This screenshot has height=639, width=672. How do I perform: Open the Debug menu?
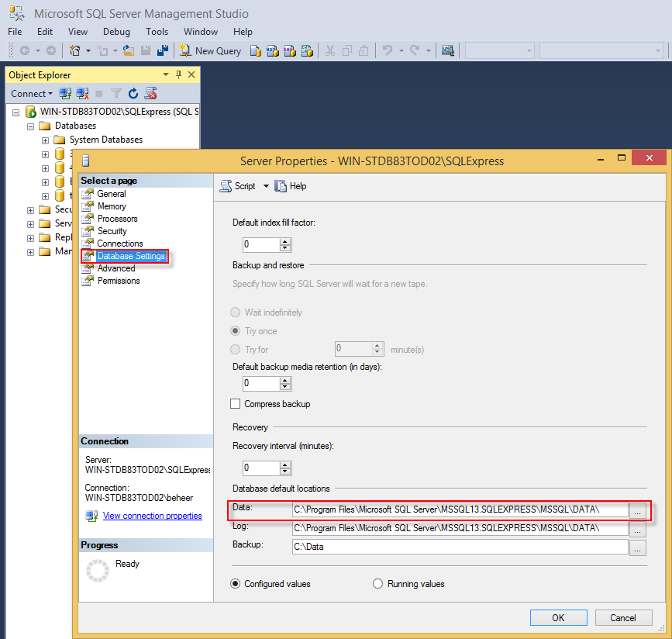tap(116, 32)
